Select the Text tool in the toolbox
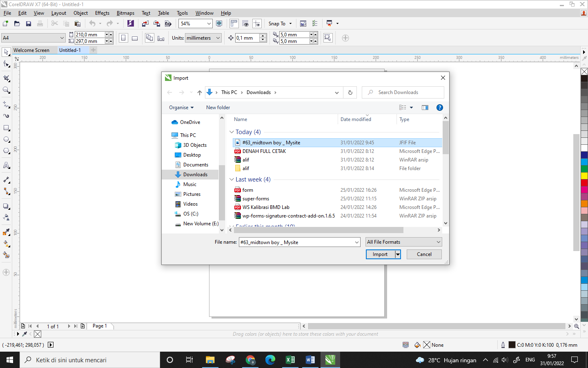 pyautogui.click(x=7, y=166)
